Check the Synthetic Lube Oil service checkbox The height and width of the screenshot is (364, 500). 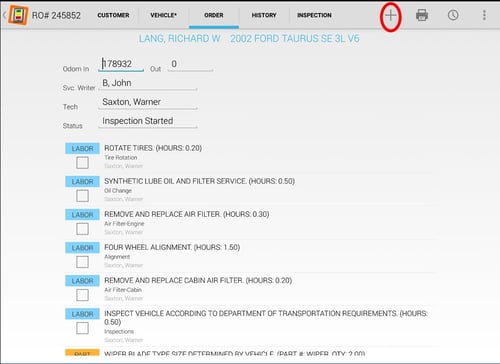coord(82,196)
